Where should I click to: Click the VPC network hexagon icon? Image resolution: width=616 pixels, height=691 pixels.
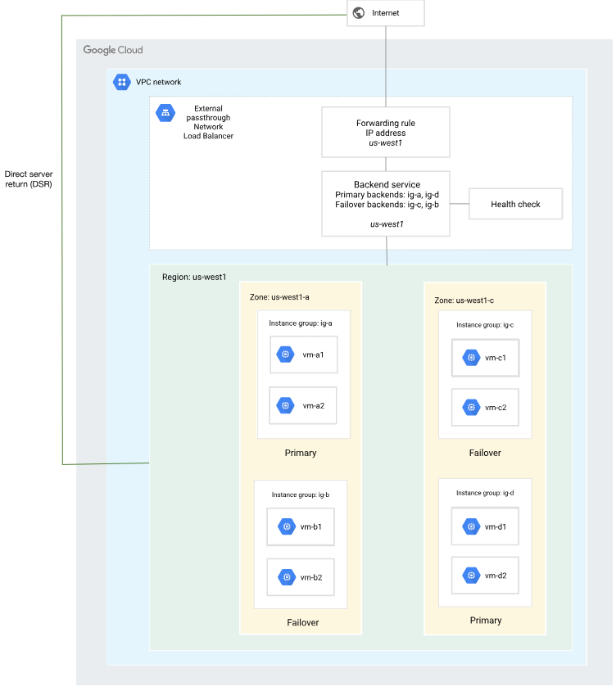coord(122,82)
